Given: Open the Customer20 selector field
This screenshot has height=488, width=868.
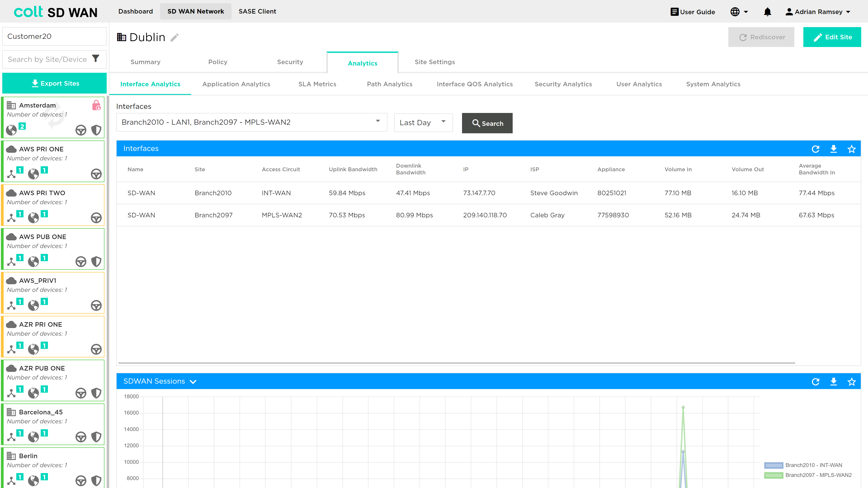Looking at the screenshot, I should tap(54, 36).
